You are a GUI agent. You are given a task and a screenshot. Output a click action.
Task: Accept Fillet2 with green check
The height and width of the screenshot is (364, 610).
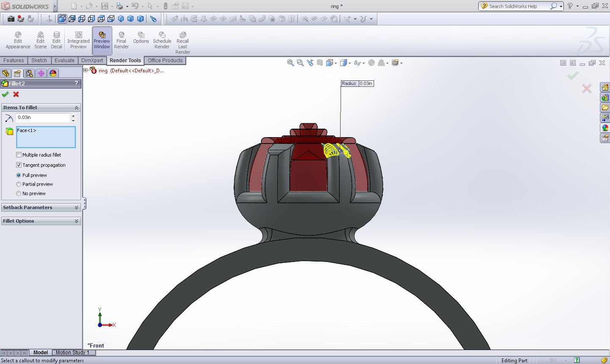tap(5, 94)
